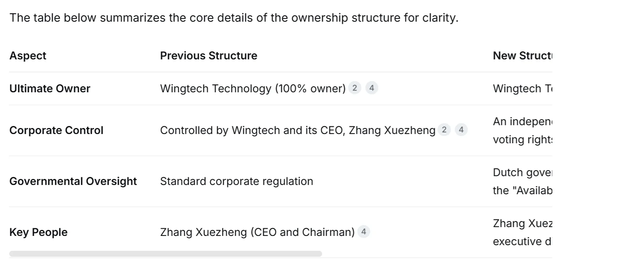Open citation 4 in Ultimate Owner row

(x=372, y=88)
